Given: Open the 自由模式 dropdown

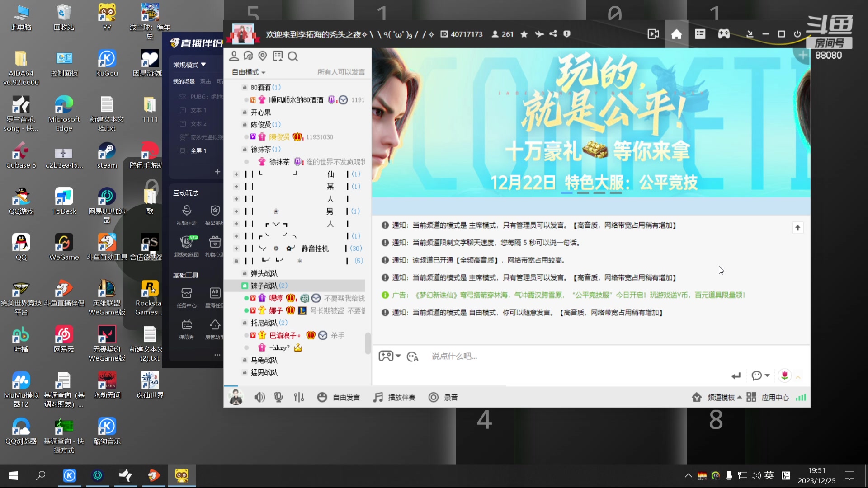Looking at the screenshot, I should [x=248, y=72].
